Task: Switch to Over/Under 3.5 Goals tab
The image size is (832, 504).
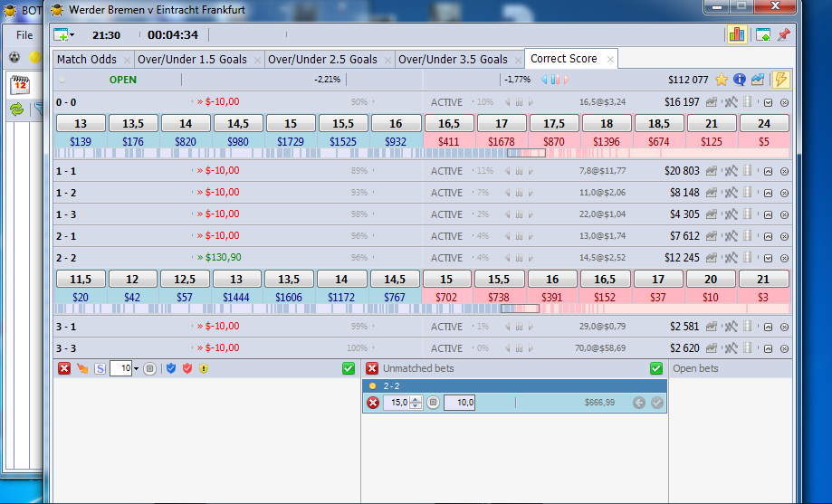Action: (x=453, y=60)
